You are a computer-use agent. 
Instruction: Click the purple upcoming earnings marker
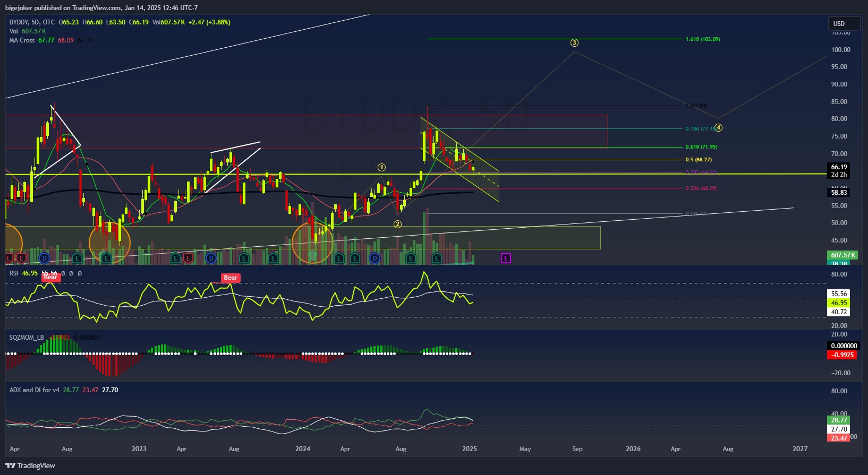pyautogui.click(x=506, y=258)
